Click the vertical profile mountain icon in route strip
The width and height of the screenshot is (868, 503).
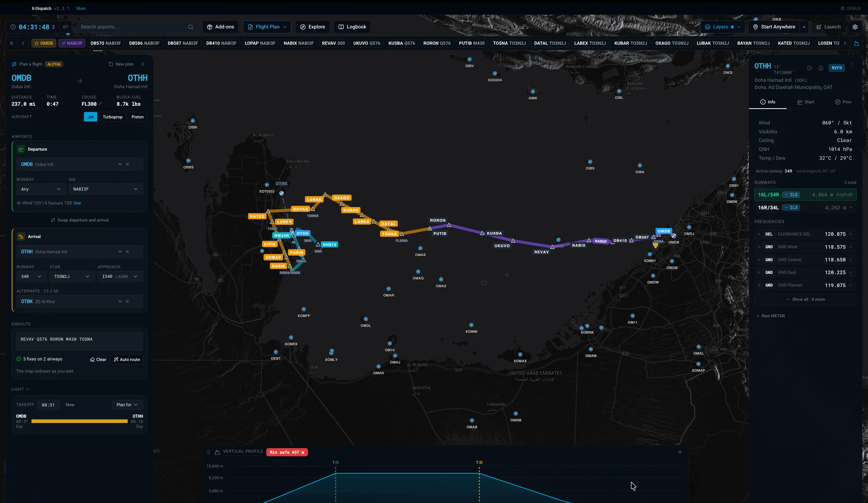[x=857, y=43]
